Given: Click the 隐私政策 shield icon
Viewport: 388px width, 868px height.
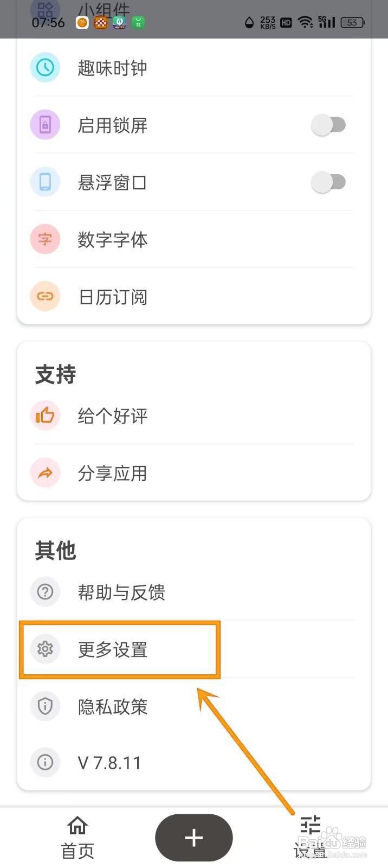Looking at the screenshot, I should click(45, 706).
